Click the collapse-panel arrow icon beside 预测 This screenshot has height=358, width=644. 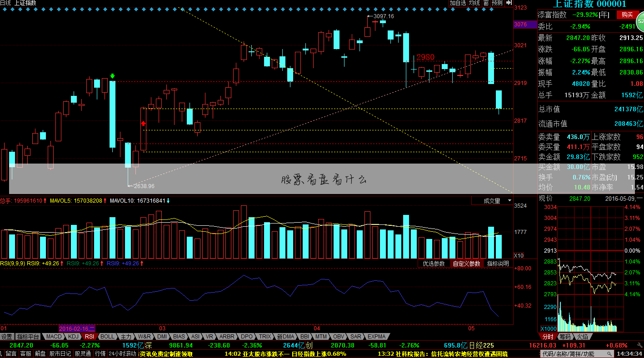509,3
